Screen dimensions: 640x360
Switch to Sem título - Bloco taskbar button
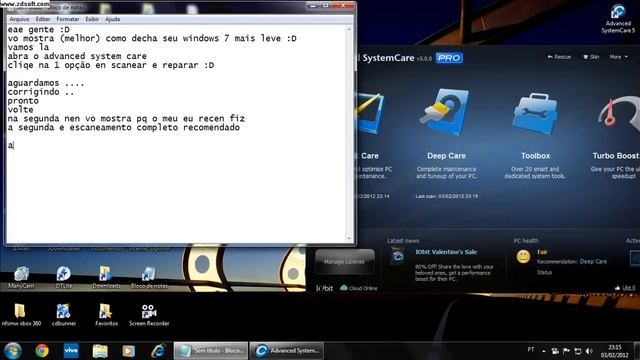pyautogui.click(x=211, y=351)
